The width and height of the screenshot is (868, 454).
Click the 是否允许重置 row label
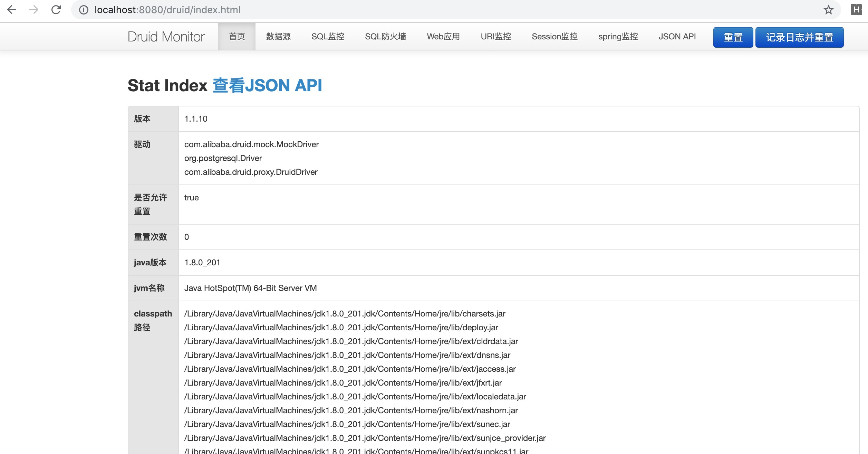151,205
